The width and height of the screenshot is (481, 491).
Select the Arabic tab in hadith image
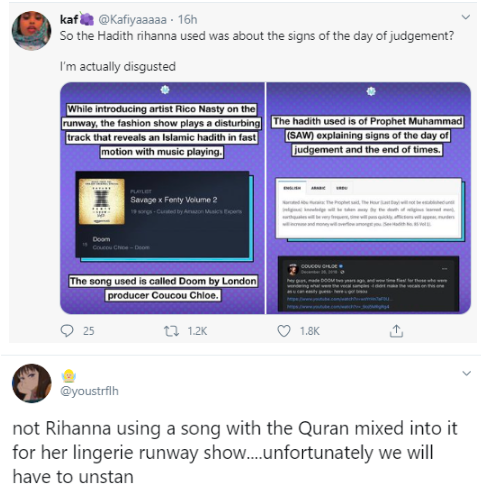pyautogui.click(x=318, y=188)
